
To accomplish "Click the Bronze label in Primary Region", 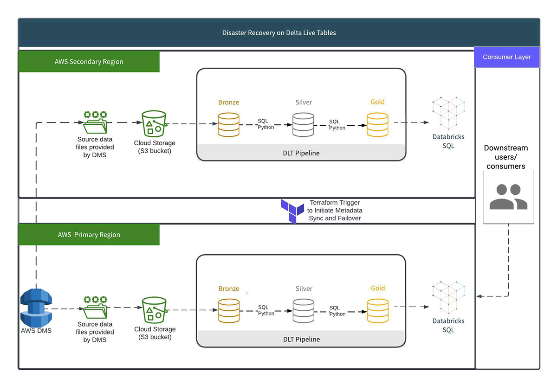I will (229, 289).
